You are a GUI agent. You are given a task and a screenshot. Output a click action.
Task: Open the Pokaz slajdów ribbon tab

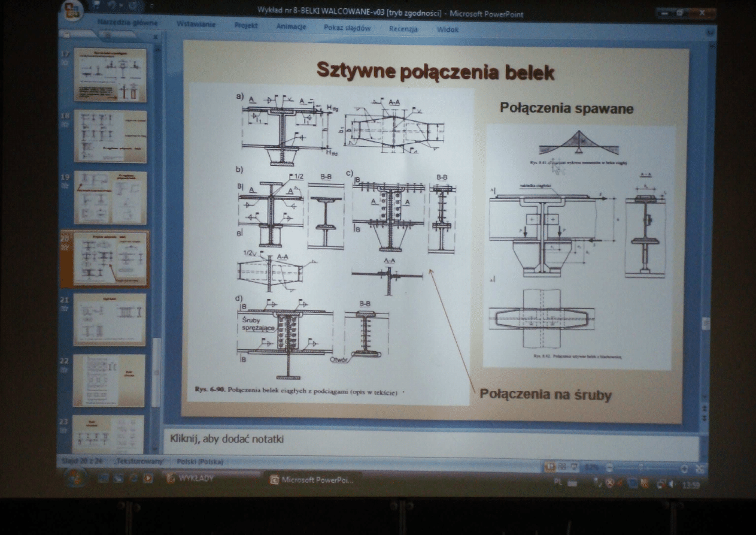tap(347, 28)
